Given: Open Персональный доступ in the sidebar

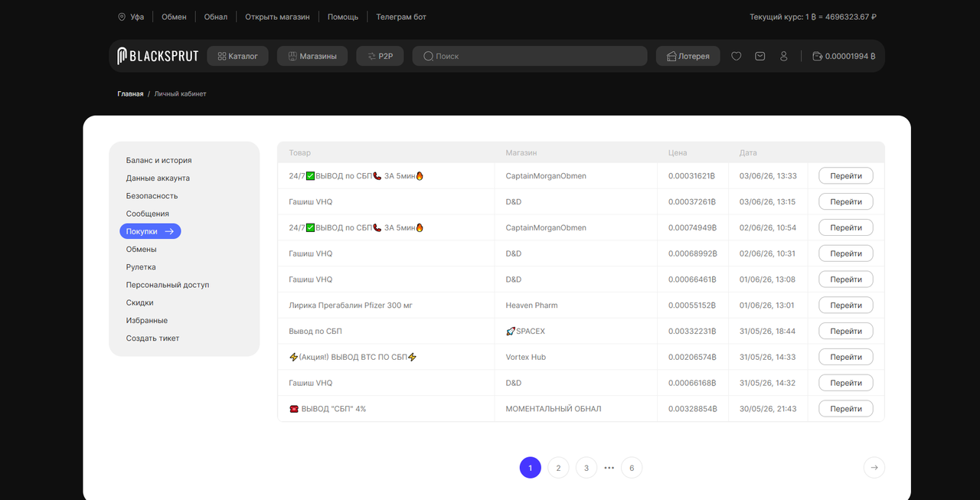Looking at the screenshot, I should [x=168, y=285].
